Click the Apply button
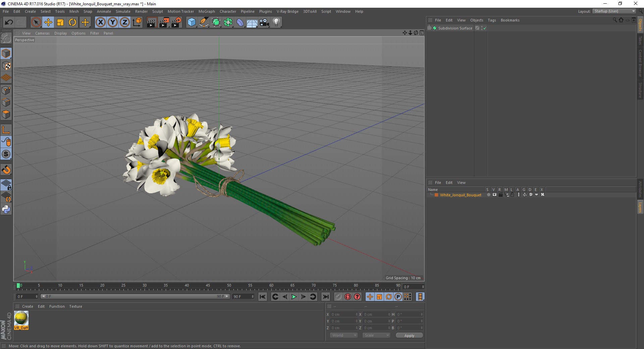 pyautogui.click(x=409, y=336)
